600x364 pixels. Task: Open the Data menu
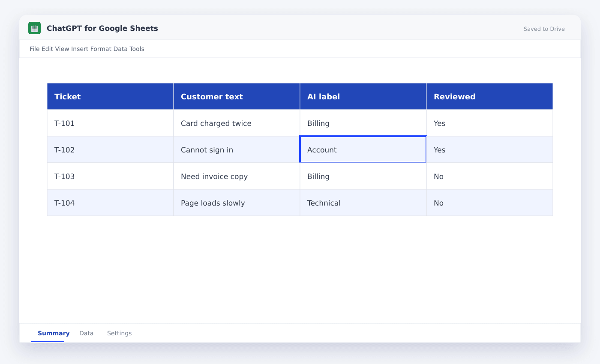(x=121, y=49)
